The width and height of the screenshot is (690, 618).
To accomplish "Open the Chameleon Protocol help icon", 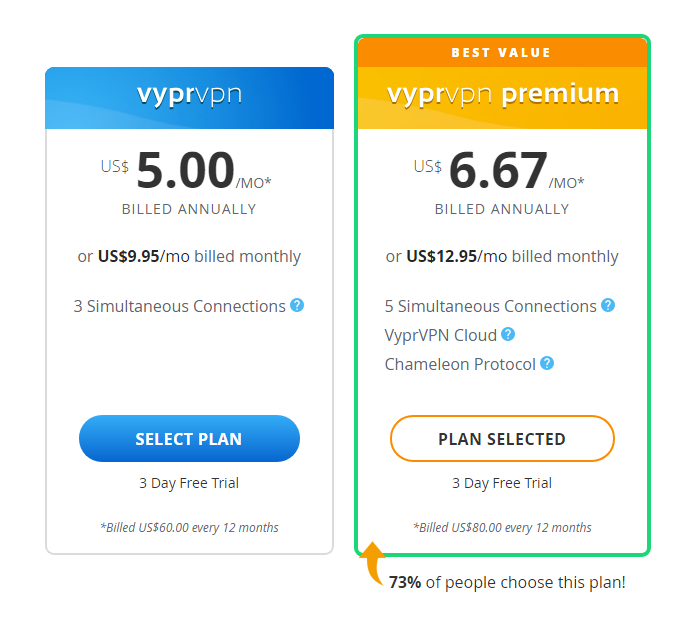I will click(547, 363).
